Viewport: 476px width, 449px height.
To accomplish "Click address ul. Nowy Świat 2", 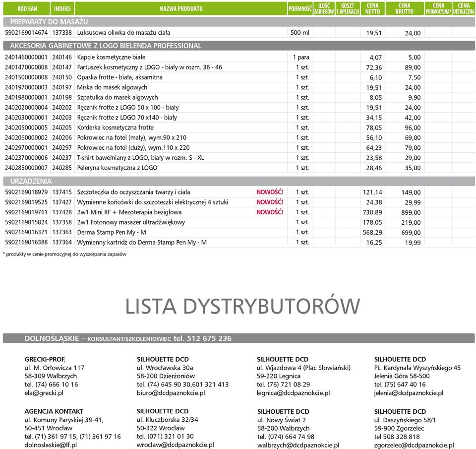I will pyautogui.click(x=282, y=420).
